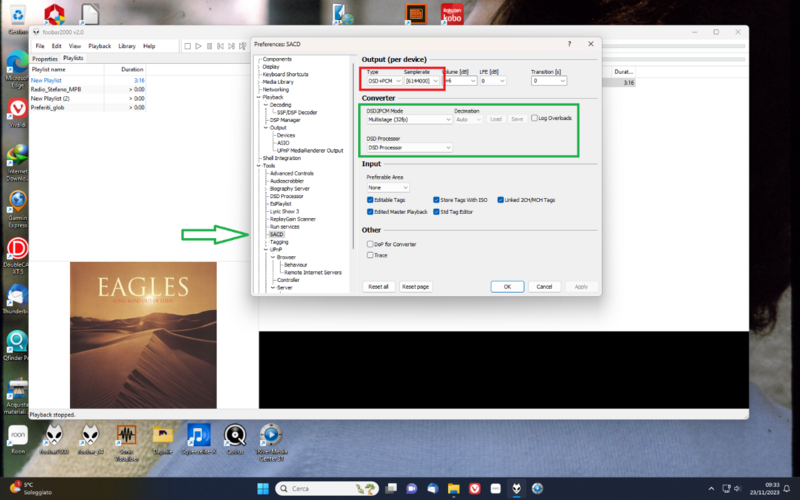The image size is (800, 500).
Task: Open the File menu in foobar2000
Action: pos(40,46)
